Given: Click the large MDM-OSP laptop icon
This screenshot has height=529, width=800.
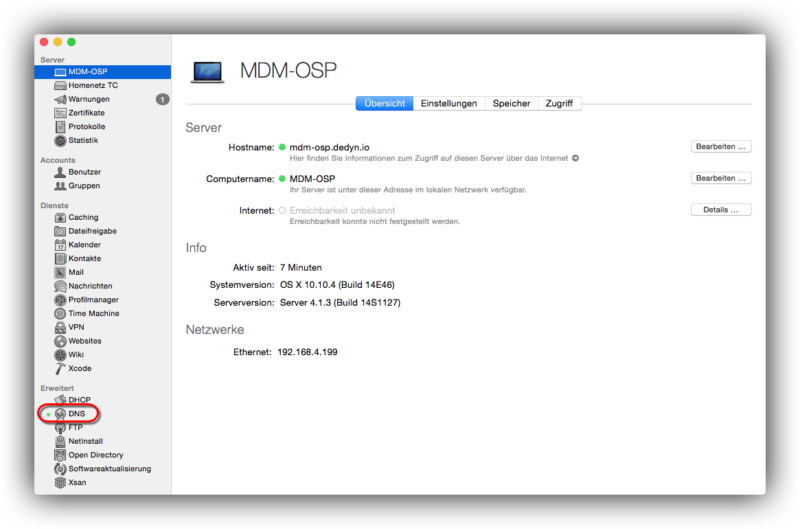Looking at the screenshot, I should tap(208, 72).
